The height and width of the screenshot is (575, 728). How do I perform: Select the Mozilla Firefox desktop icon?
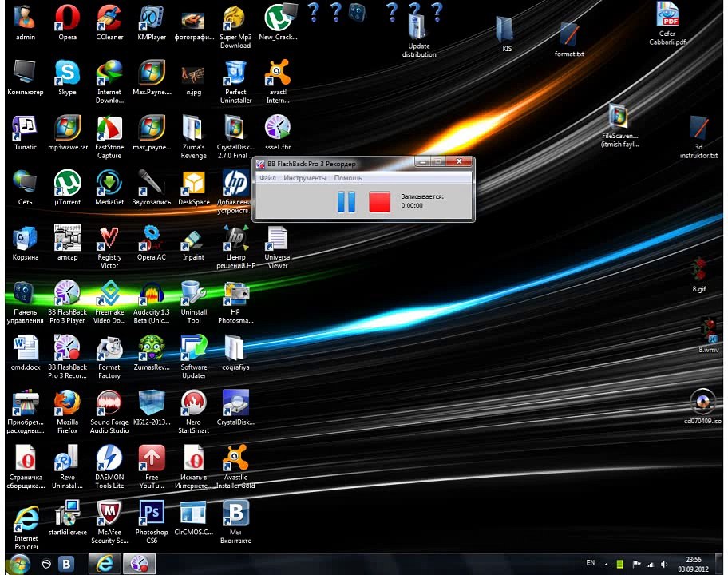pyautogui.click(x=67, y=412)
